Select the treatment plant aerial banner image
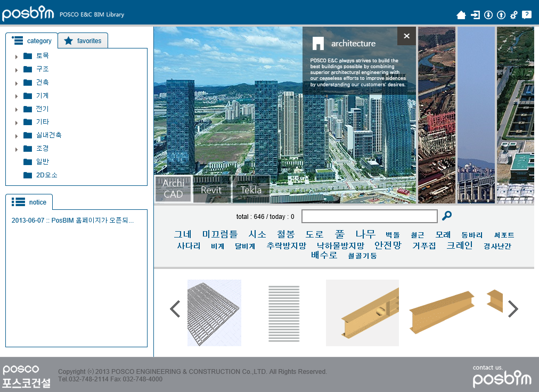Viewport: 539px width, 392px height. [x=515, y=115]
